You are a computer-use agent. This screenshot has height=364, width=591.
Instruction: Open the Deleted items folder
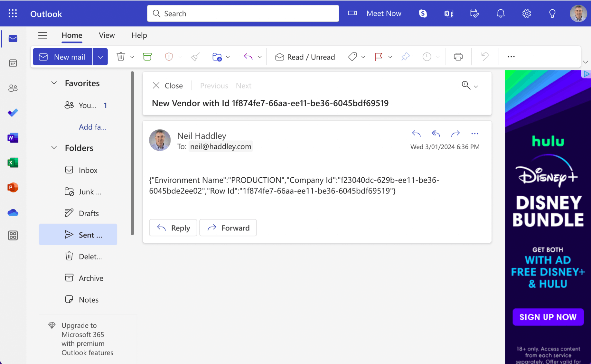pos(78,256)
